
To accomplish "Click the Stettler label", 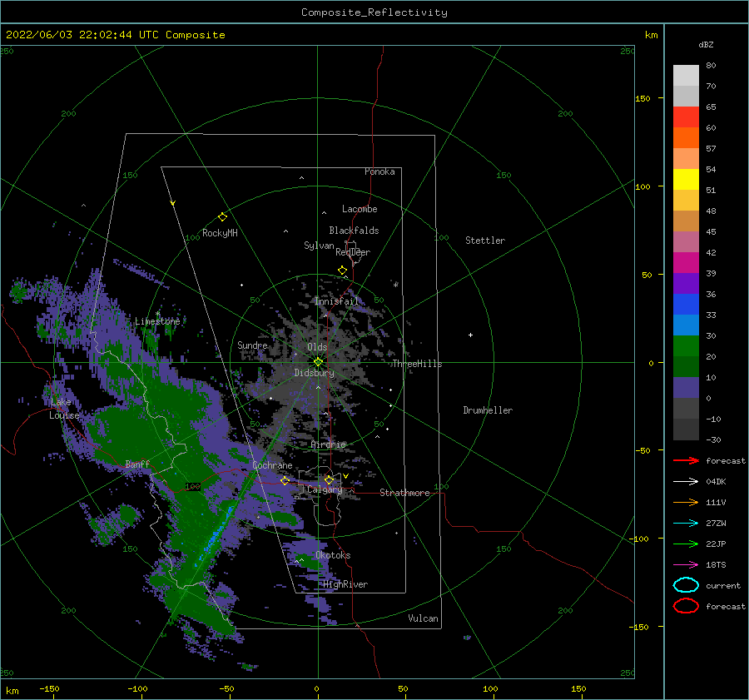I will pos(485,241).
